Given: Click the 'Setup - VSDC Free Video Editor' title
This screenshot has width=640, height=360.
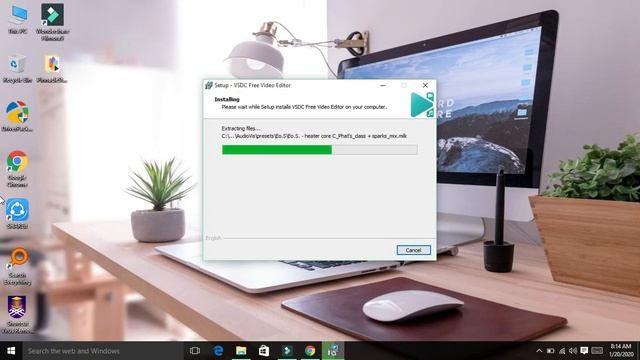Looking at the screenshot, I should [x=253, y=85].
